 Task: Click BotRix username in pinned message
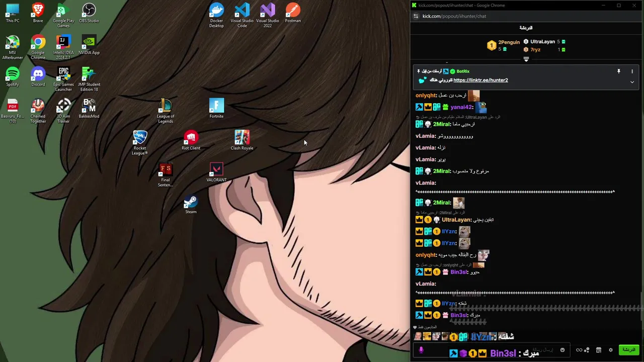pyautogui.click(x=463, y=71)
